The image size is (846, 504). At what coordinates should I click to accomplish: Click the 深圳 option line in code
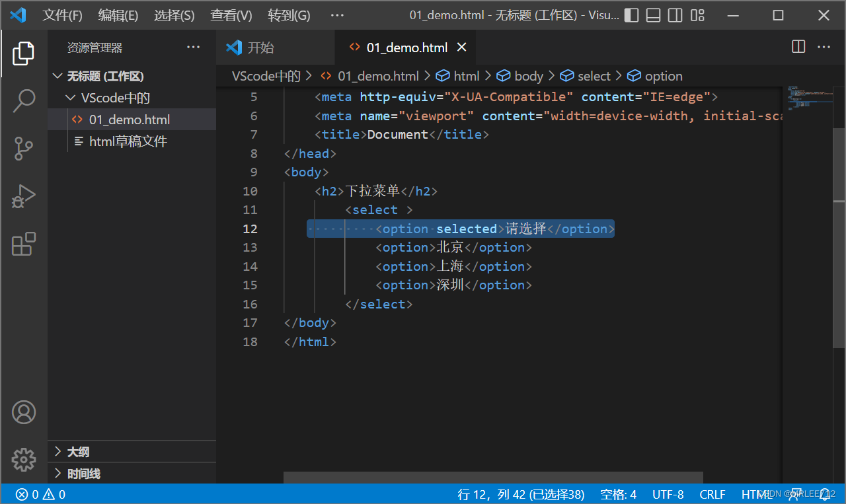[453, 285]
